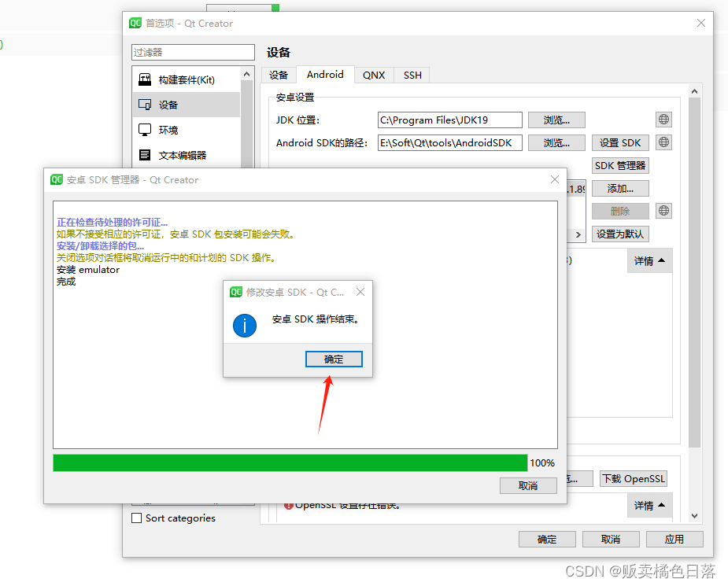Collapse the 详情 expander near OpenSSL error
728x586 pixels.
649,505
